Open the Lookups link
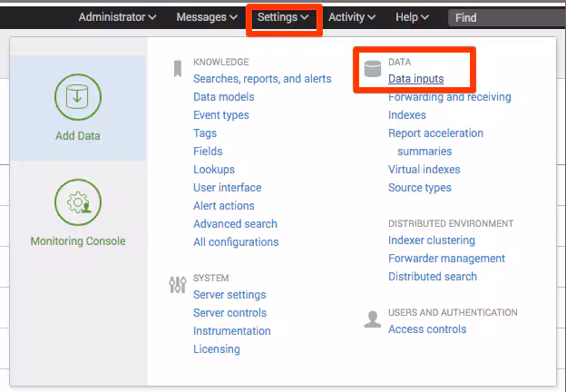The height and width of the screenshot is (392, 566). pyautogui.click(x=214, y=170)
